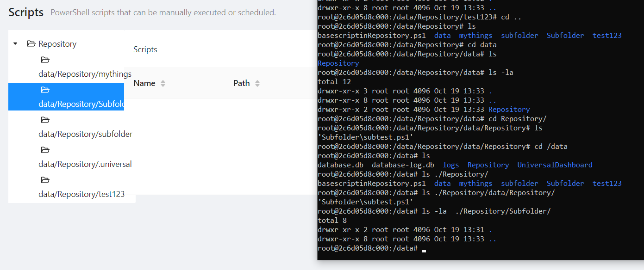
Task: Select the data/Repository/mythings folder
Action: 85,74
